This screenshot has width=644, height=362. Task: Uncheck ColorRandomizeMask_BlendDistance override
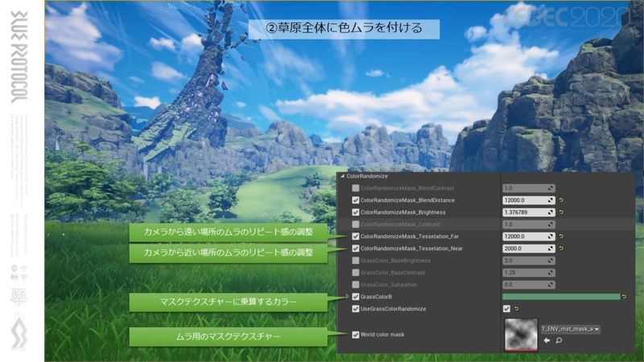point(356,200)
